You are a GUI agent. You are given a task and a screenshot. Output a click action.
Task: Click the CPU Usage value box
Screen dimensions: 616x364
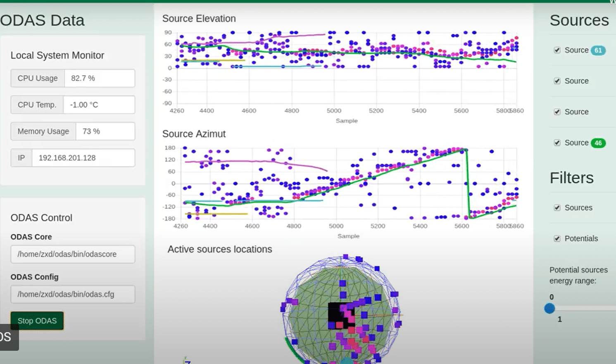(x=100, y=78)
